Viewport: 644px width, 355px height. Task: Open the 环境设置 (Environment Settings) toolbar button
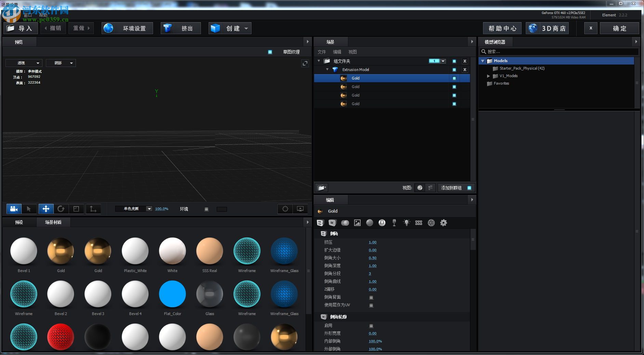coord(127,28)
